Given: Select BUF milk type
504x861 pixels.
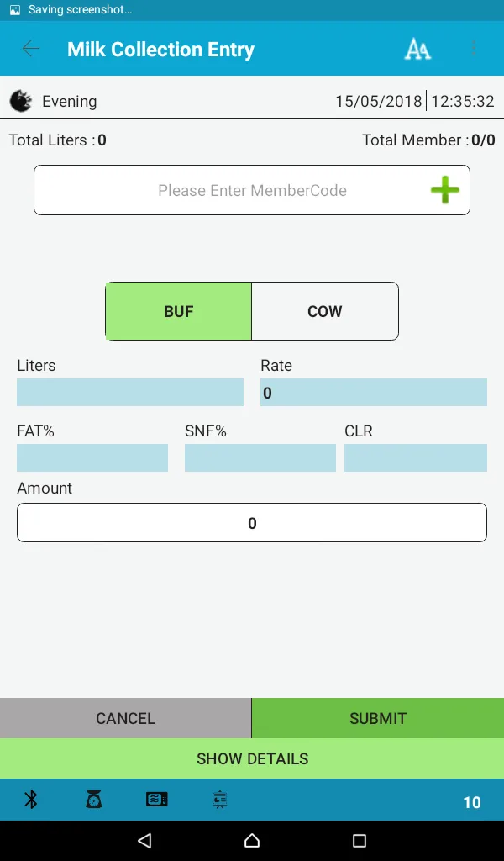Looking at the screenshot, I should [x=178, y=311].
